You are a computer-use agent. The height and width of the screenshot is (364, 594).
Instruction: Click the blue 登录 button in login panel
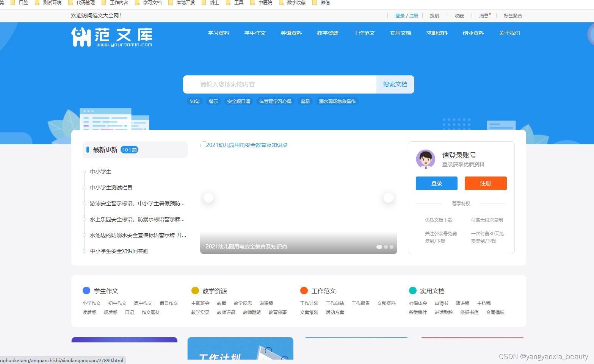click(x=436, y=183)
